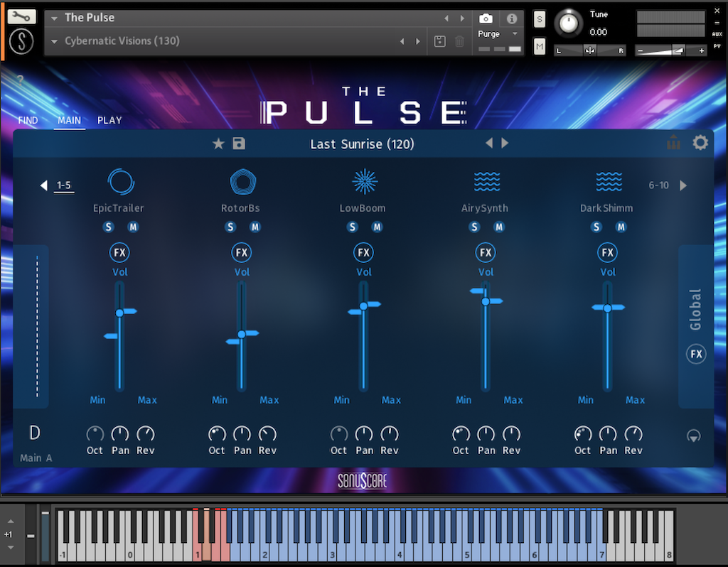Select the 1-5 channel page
728x567 pixels.
(x=63, y=185)
